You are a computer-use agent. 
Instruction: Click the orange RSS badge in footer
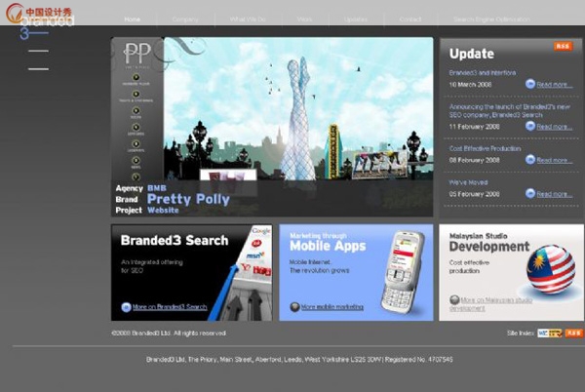tap(574, 333)
